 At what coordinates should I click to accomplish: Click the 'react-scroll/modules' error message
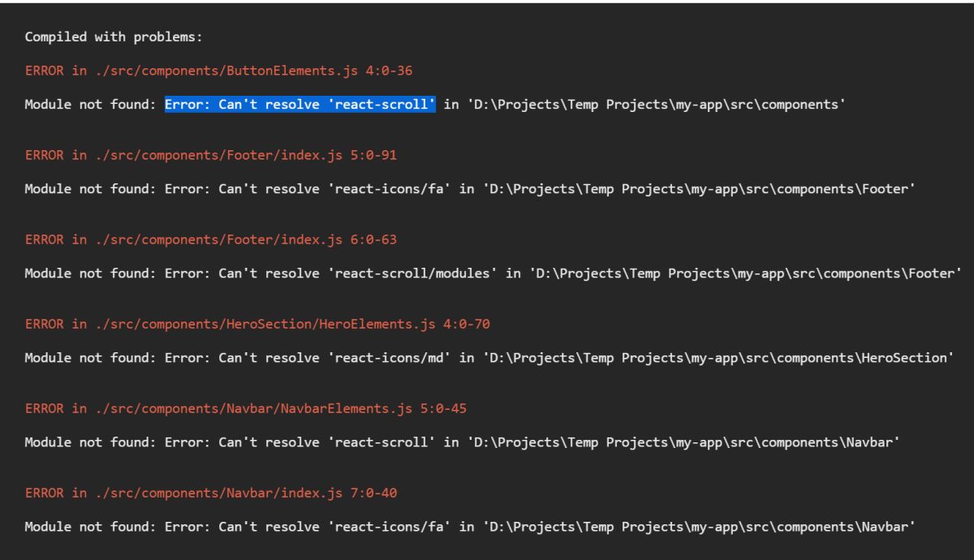(492, 273)
